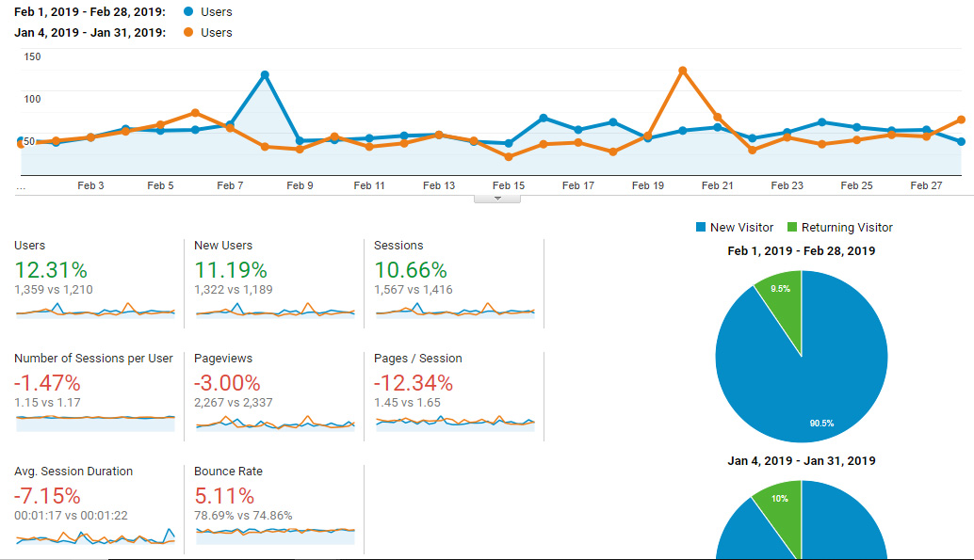Click the final orange data point on Feb 28
974x560 pixels.
(962, 120)
